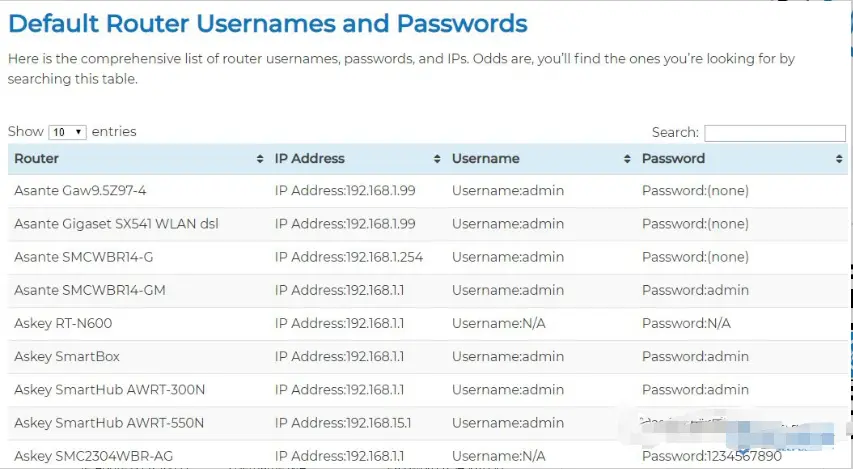Screen dimensions: 853x469
Task: Select the Askey RT-N600 row
Action: point(428,323)
